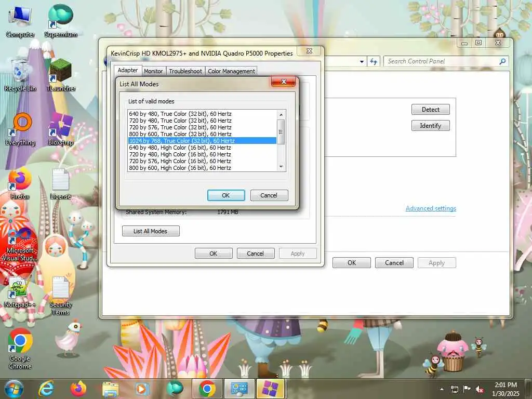Screen dimensions: 532x399
Task: Open the Computer desktop icon
Action: click(20, 22)
